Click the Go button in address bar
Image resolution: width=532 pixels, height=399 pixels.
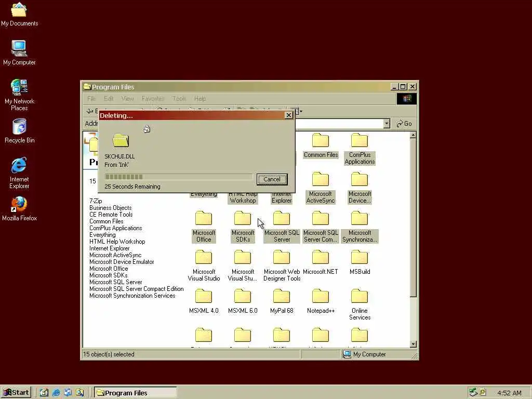tap(404, 124)
